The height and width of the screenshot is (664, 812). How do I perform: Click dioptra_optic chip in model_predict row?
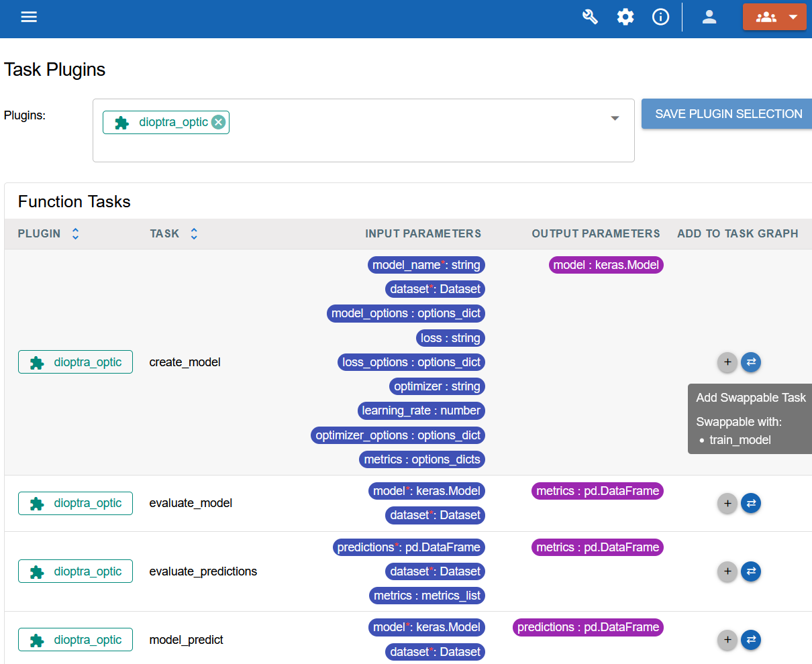tap(75, 640)
